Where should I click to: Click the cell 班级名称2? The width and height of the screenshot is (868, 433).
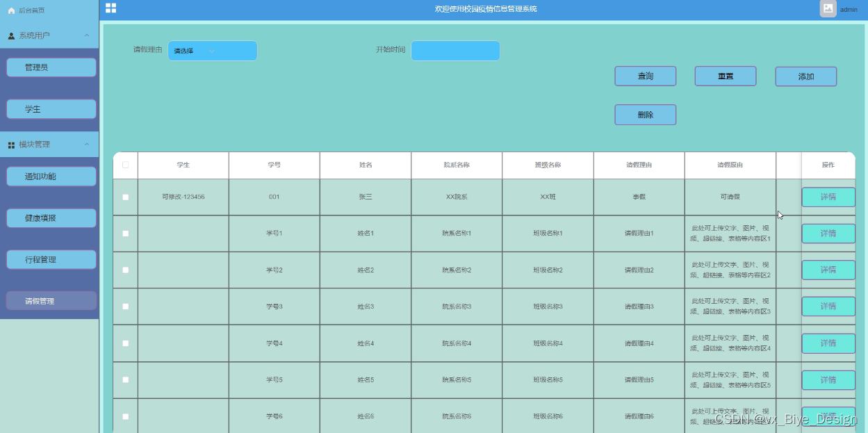548,270
